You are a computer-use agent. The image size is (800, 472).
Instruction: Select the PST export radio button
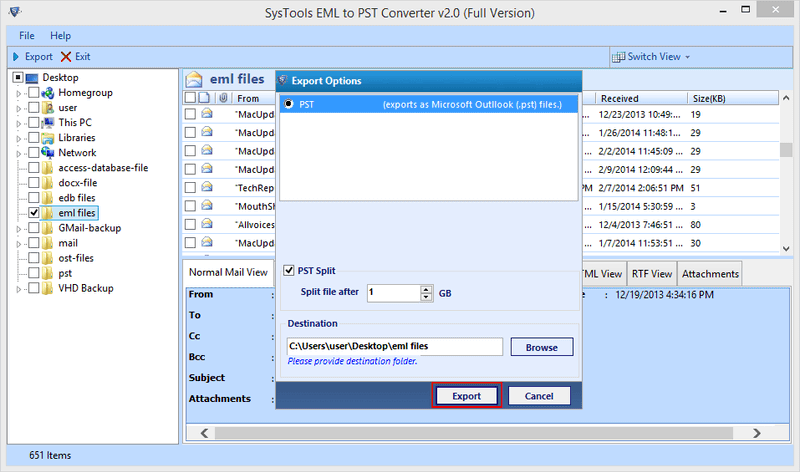[290, 104]
